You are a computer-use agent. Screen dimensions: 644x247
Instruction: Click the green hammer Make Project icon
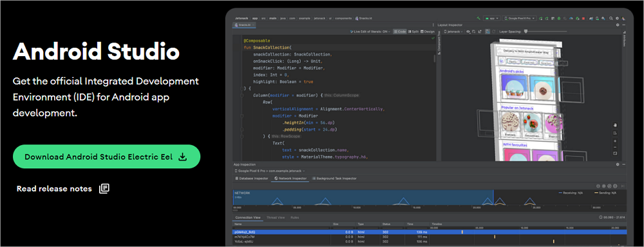point(478,19)
